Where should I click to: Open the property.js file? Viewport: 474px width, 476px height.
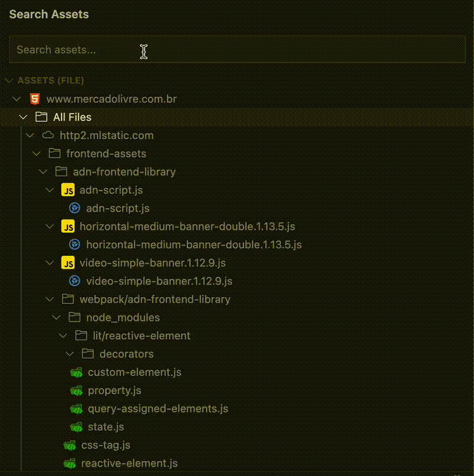[114, 390]
